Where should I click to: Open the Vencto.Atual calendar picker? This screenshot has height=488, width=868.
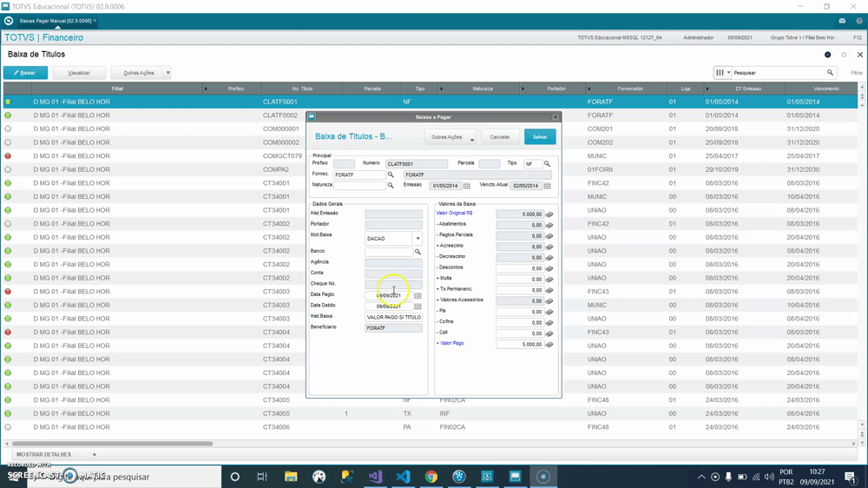(547, 186)
